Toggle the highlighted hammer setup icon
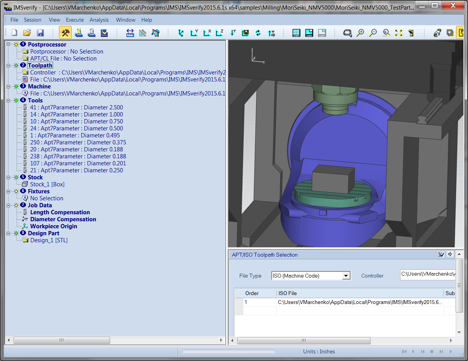The height and width of the screenshot is (361, 468). (65, 33)
